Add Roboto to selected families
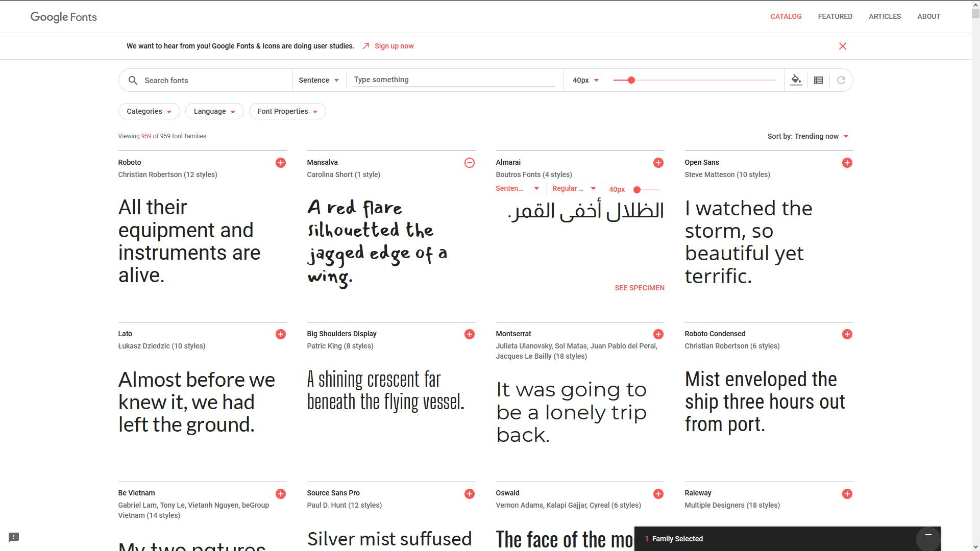 pos(280,162)
